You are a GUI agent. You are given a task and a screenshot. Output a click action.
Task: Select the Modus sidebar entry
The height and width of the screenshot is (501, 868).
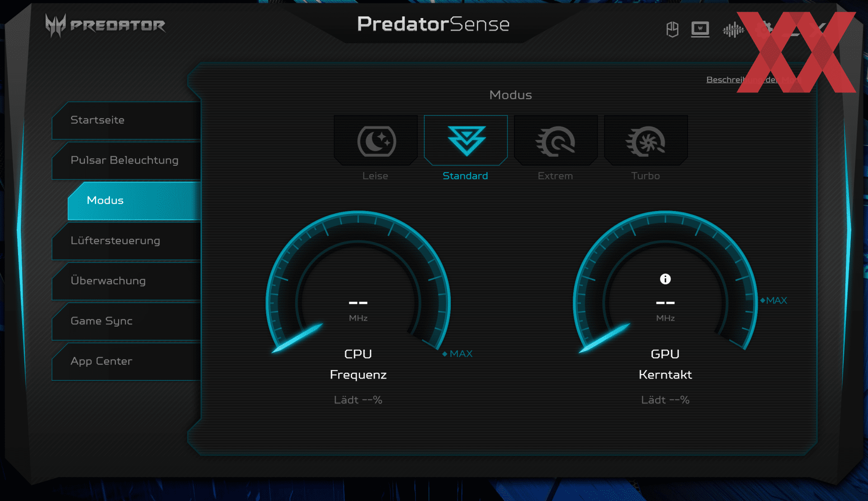click(x=134, y=201)
